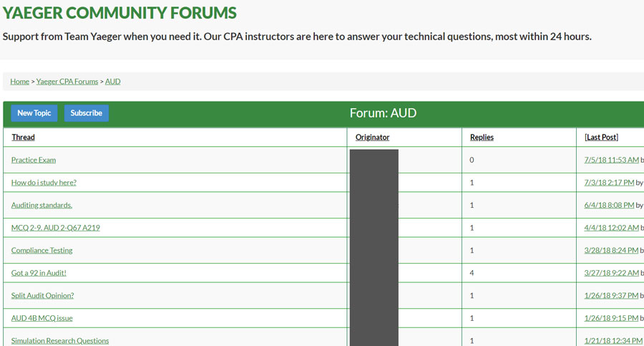Open last post dated 7/3/18 2:17 PM
The width and height of the screenshot is (644, 346).
(609, 182)
